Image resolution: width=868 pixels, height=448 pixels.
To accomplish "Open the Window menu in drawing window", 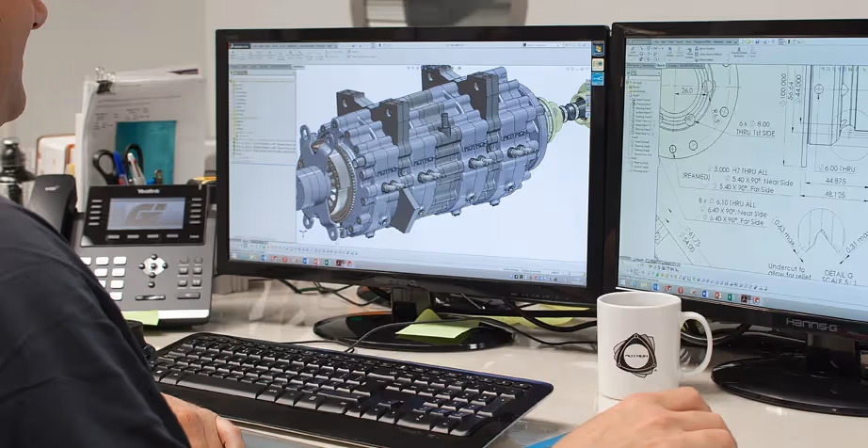I will (x=718, y=42).
